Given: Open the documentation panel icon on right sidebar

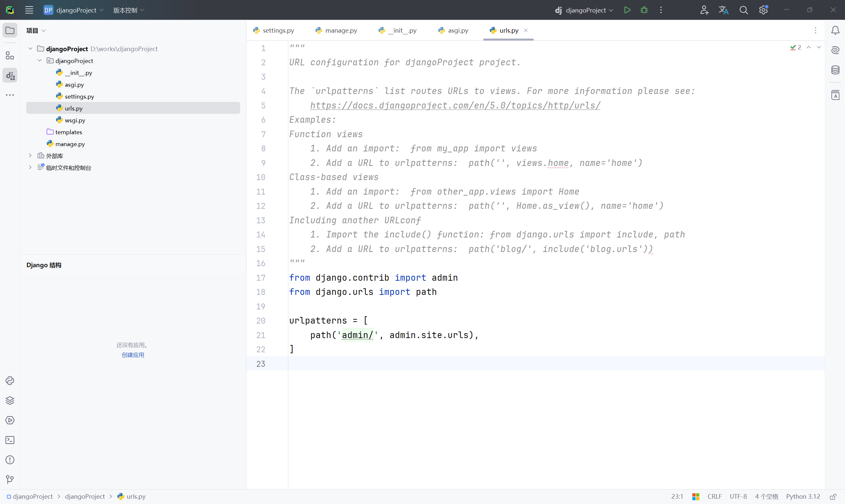Looking at the screenshot, I should point(835,95).
